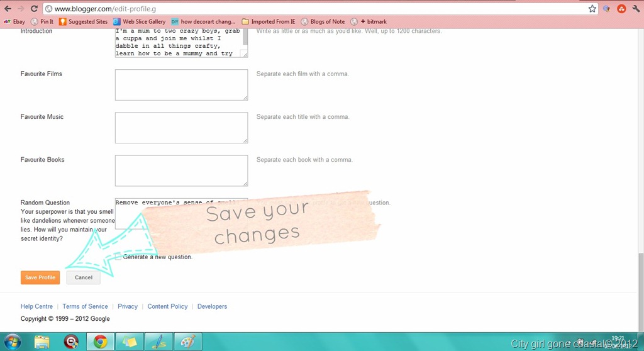Go back using the browser back arrow
The height and width of the screenshot is (351, 644).
point(8,9)
